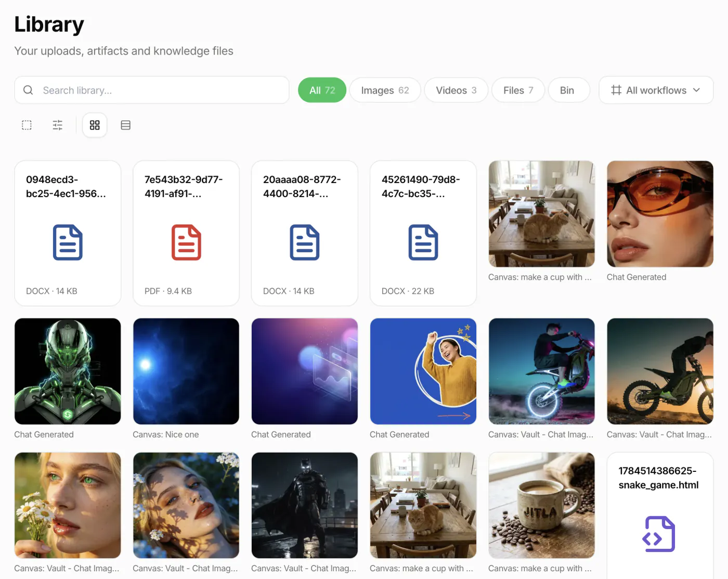728x579 pixels.
Task: Open document icon of 45261490 DOCX file
Action: point(423,242)
